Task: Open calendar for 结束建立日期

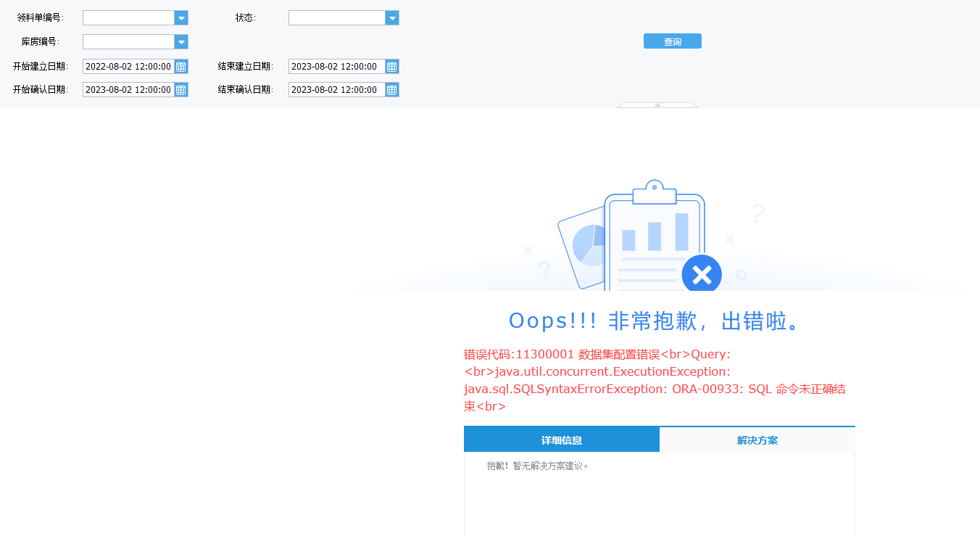Action: click(x=392, y=67)
